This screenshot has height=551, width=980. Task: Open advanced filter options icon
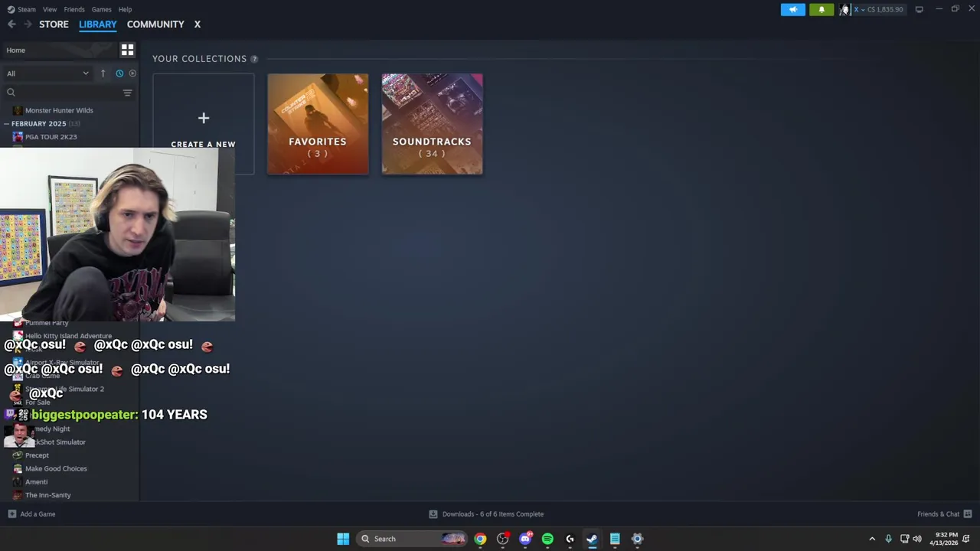128,93
